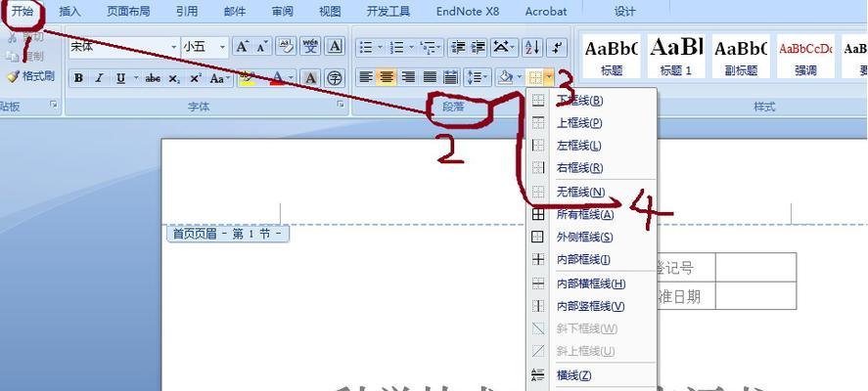Click the Character Border icon

point(335,47)
